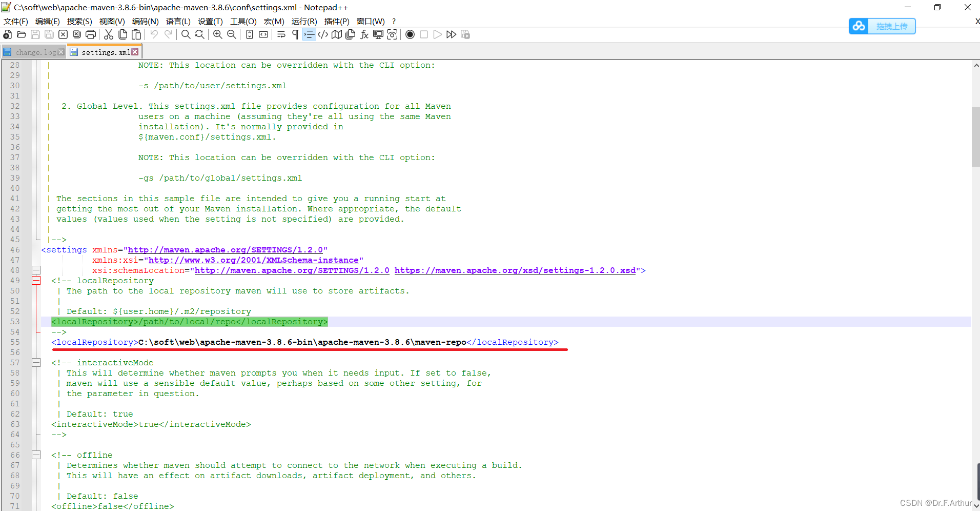Open user-defined language dialog icon
The image size is (980, 511).
[323, 34]
